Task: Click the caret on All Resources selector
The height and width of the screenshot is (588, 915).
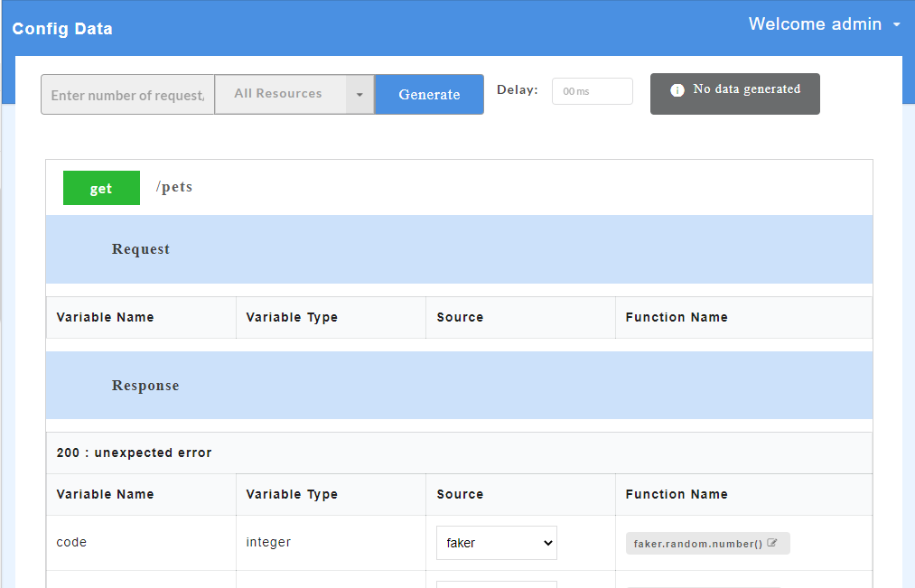Action: [359, 94]
